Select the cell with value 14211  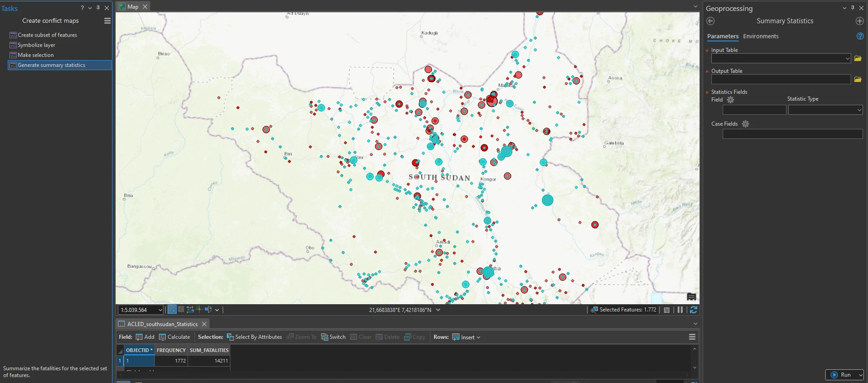click(209, 361)
